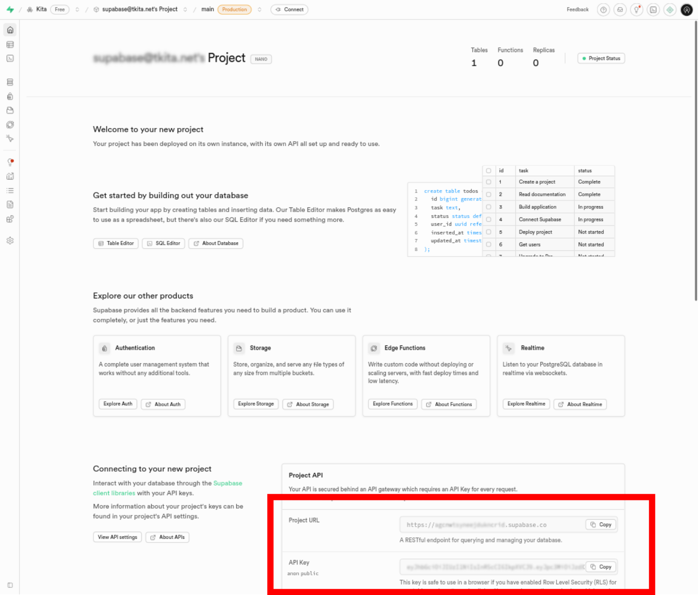The image size is (700, 595).
Task: Open the Edge Functions sidebar icon
Action: coord(10,125)
